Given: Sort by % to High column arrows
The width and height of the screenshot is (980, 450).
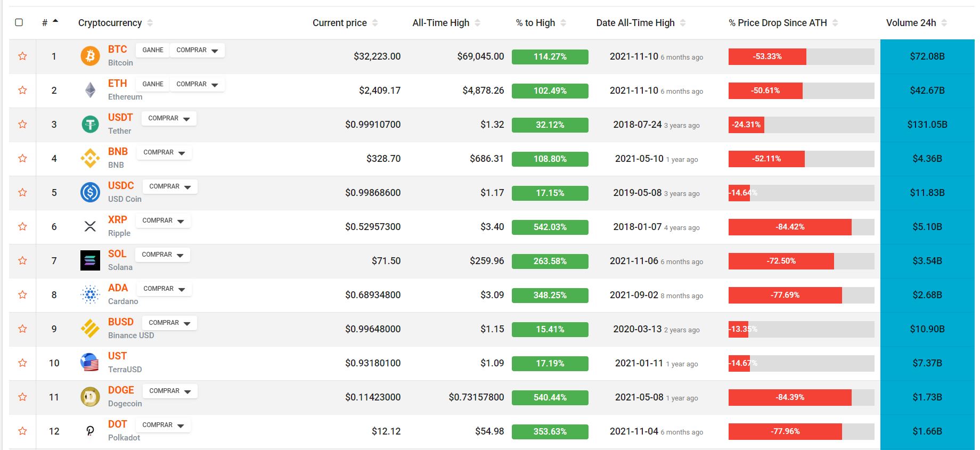Looking at the screenshot, I should click(563, 23).
